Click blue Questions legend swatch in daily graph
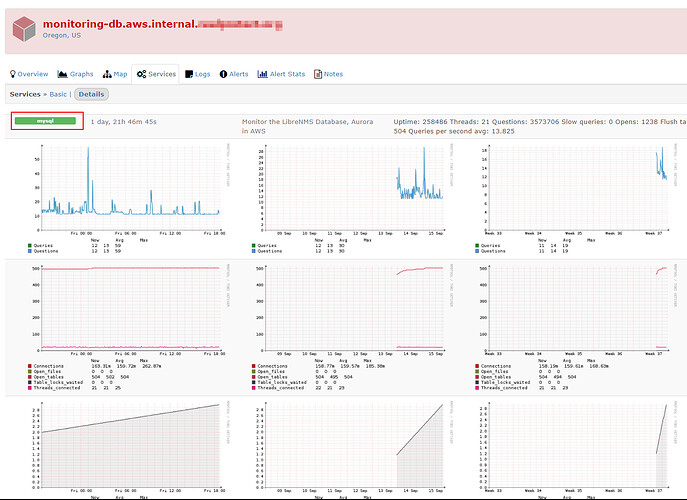687x500 pixels. coord(30,251)
